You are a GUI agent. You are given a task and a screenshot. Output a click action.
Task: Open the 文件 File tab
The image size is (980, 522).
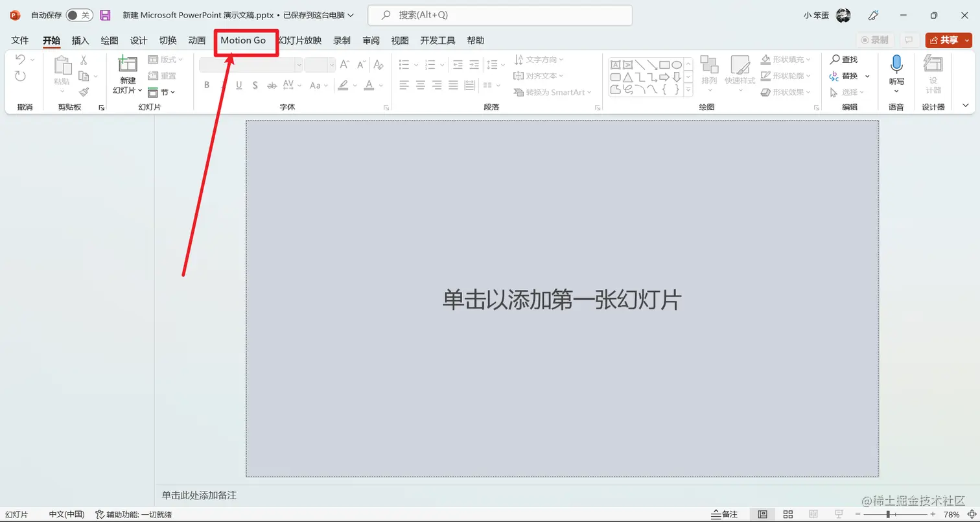point(20,40)
